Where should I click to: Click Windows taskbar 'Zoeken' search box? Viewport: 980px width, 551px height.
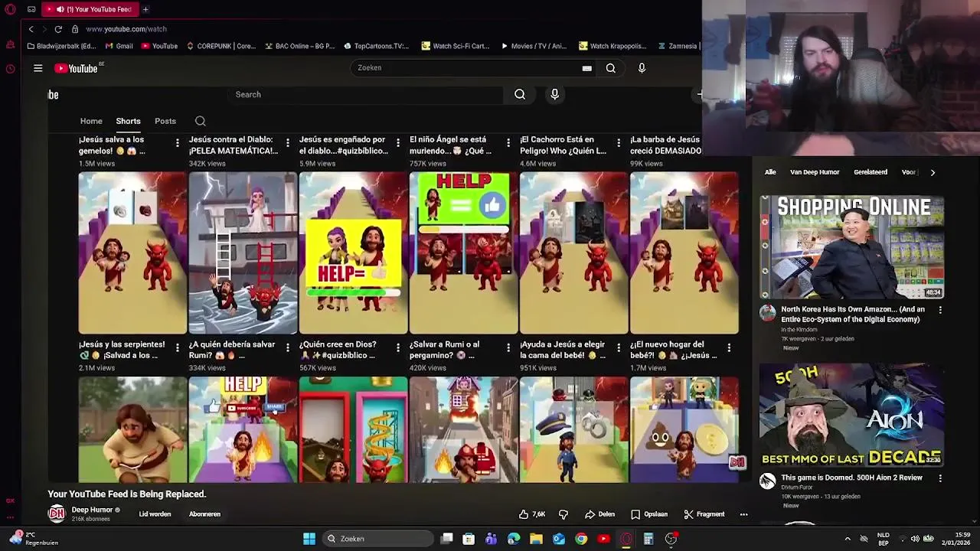377,539
